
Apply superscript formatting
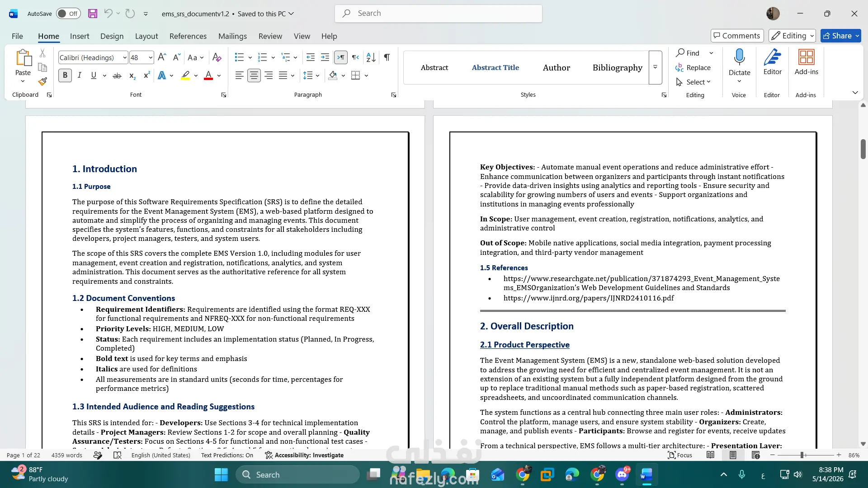146,75
